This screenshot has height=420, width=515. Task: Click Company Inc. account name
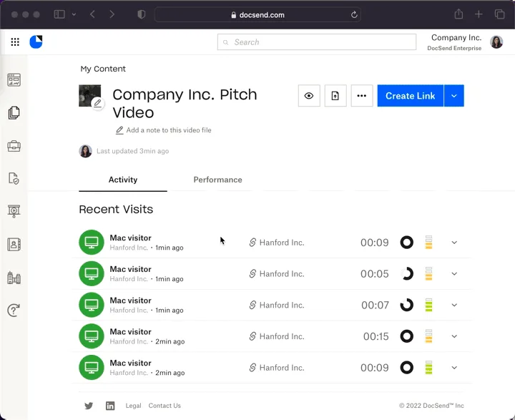pos(456,38)
